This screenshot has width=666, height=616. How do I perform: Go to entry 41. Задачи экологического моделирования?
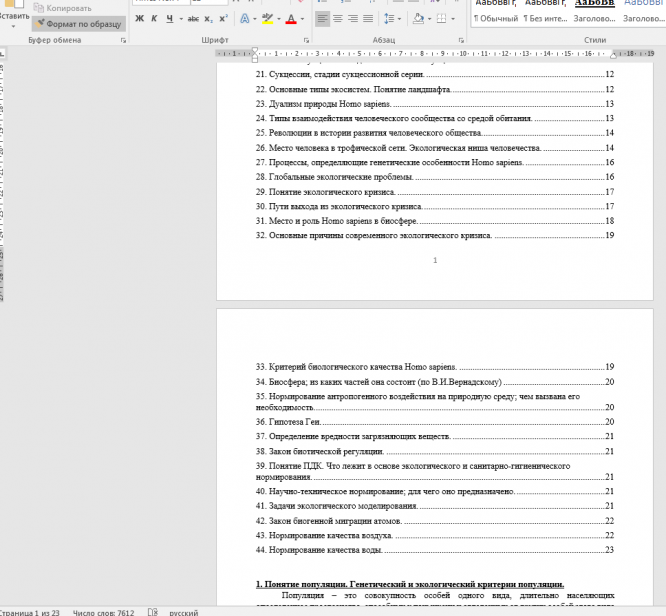click(435, 506)
